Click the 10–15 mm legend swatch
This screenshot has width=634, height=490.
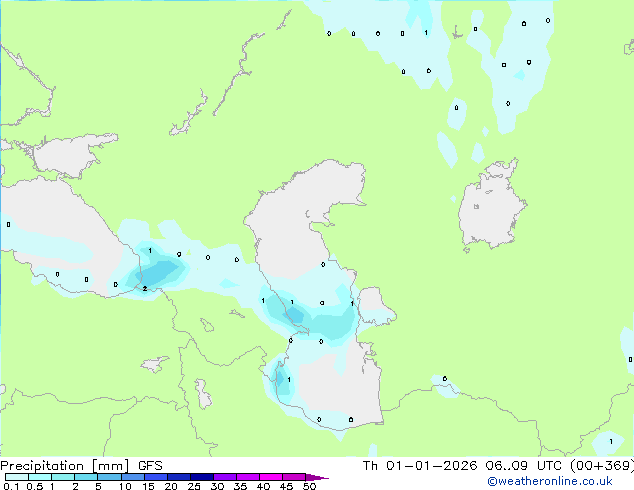[x=133, y=477]
